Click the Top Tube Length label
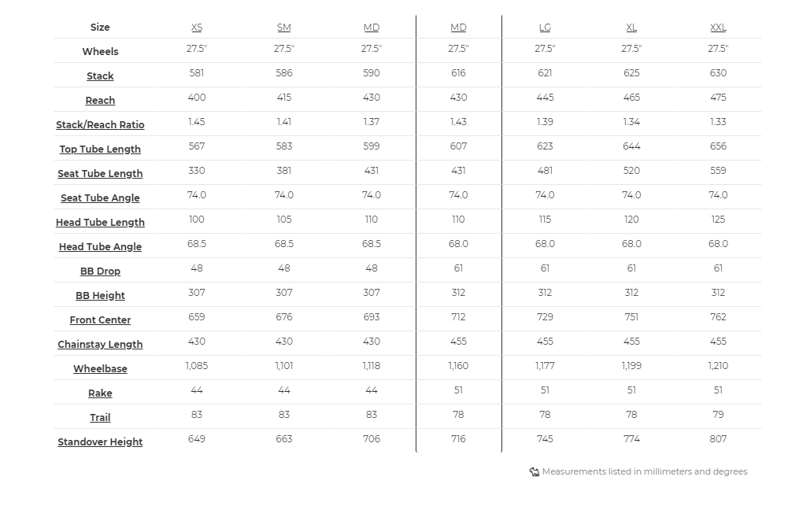This screenshot has height=532, width=788. (100, 150)
